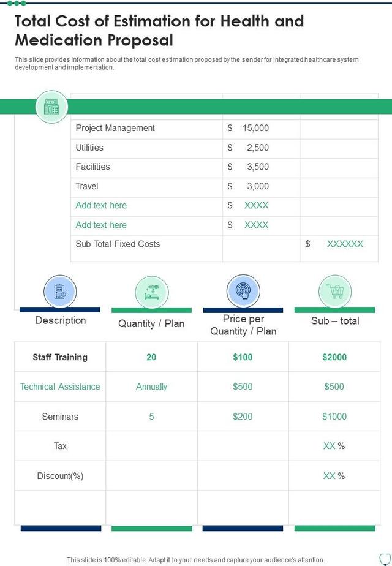Select the $2000 sub-total cell
Viewport: 392px width, 566px height.
tap(334, 357)
